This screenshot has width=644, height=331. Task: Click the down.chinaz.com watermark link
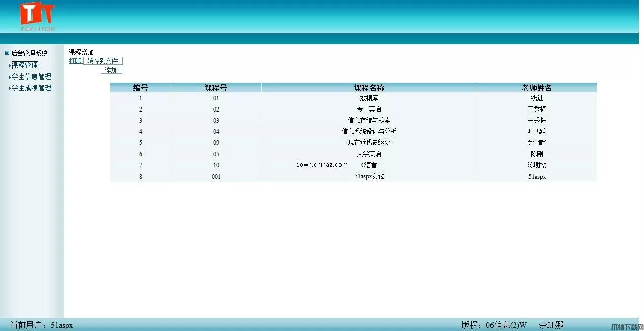click(321, 165)
